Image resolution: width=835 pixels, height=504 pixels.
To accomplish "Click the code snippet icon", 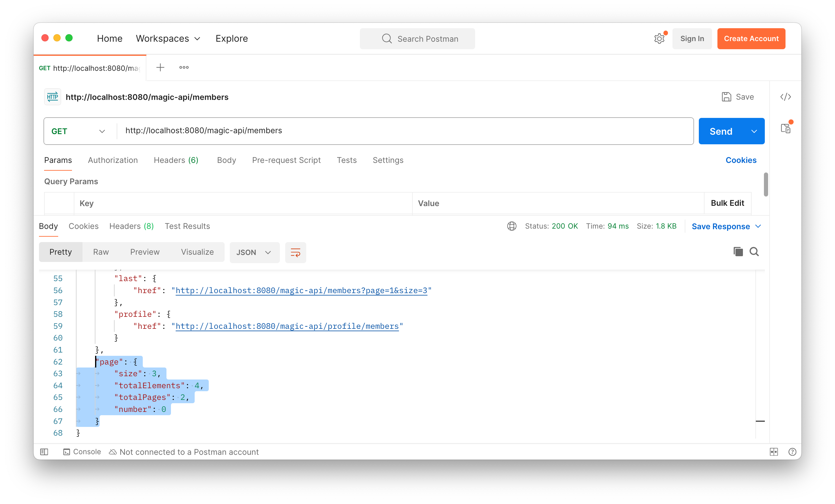I will coord(785,97).
